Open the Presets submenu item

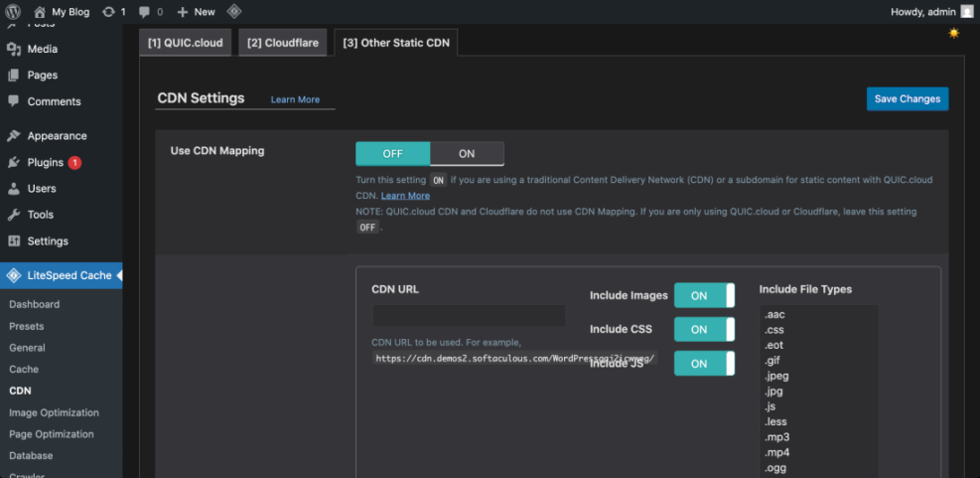point(26,326)
